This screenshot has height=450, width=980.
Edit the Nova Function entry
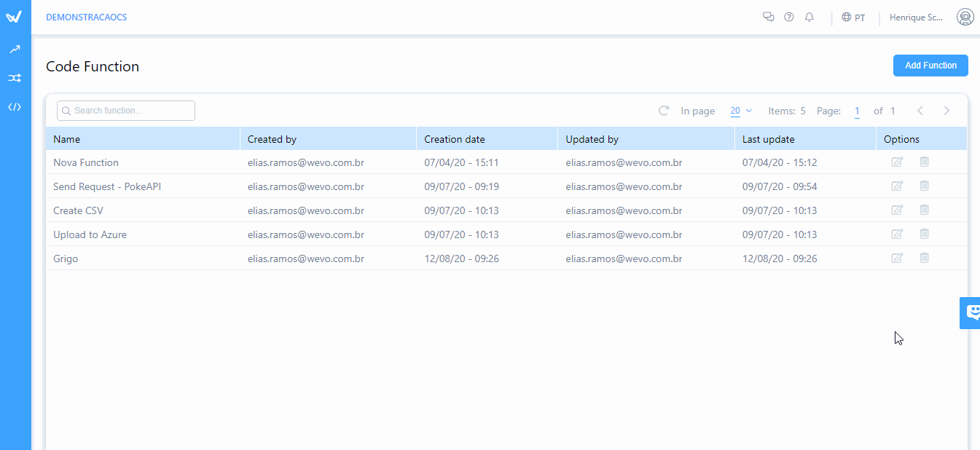pos(897,162)
